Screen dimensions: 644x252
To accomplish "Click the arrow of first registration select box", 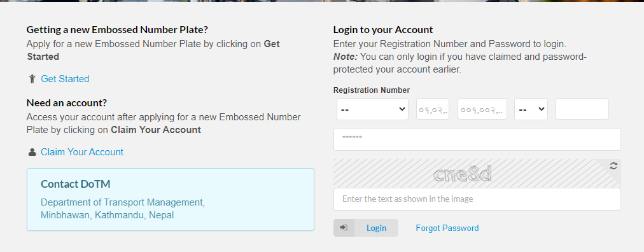I will [402, 109].
